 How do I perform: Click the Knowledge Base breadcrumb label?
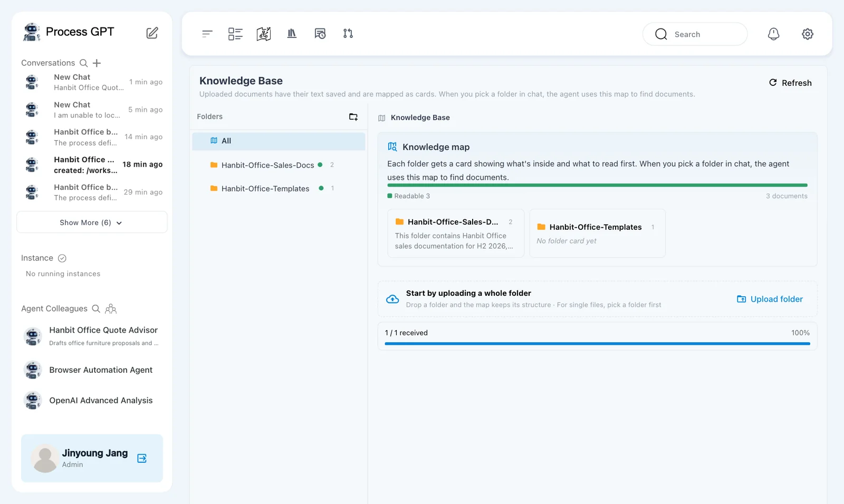(x=420, y=118)
